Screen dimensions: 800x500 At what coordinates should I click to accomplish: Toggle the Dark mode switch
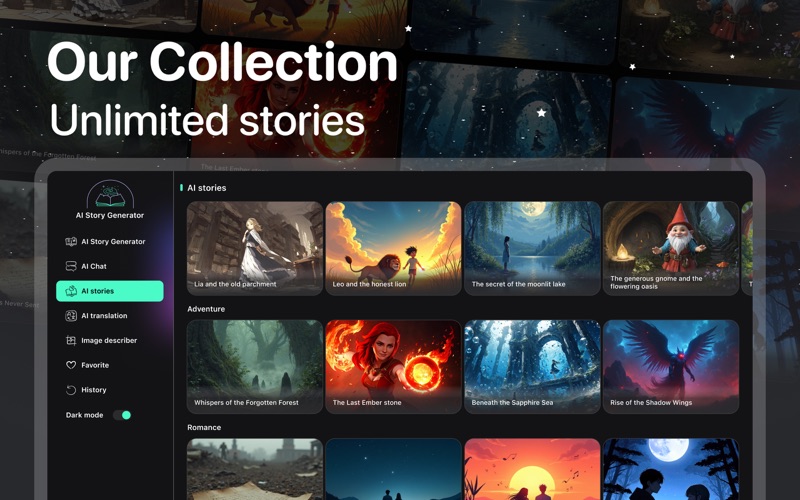122,415
